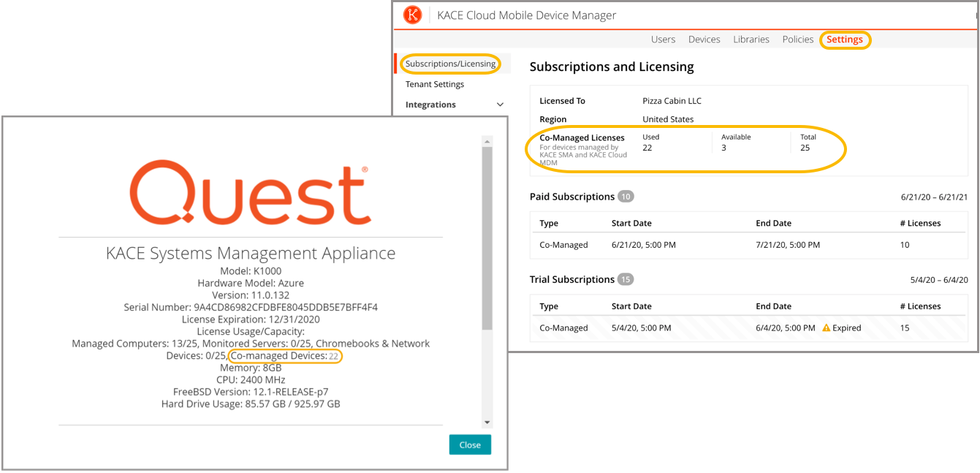Open the Settings tab
Screen dimensions: 980x473
point(845,39)
